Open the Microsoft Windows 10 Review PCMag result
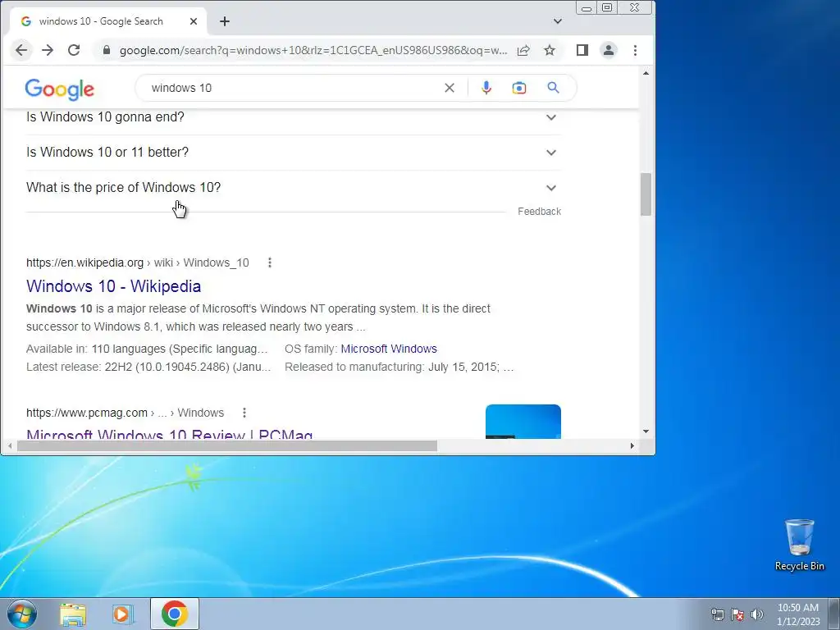Screen dimensions: 840x630 pos(169,433)
